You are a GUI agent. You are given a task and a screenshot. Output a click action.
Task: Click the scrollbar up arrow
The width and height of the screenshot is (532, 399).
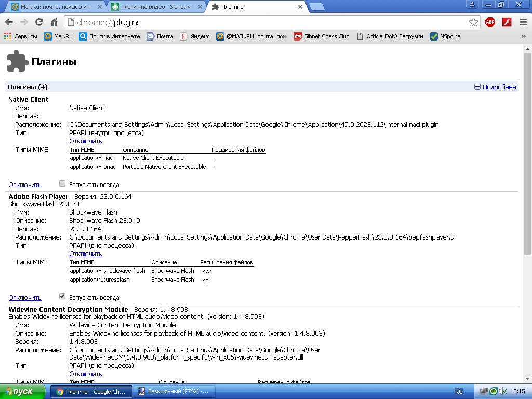[x=527, y=49]
